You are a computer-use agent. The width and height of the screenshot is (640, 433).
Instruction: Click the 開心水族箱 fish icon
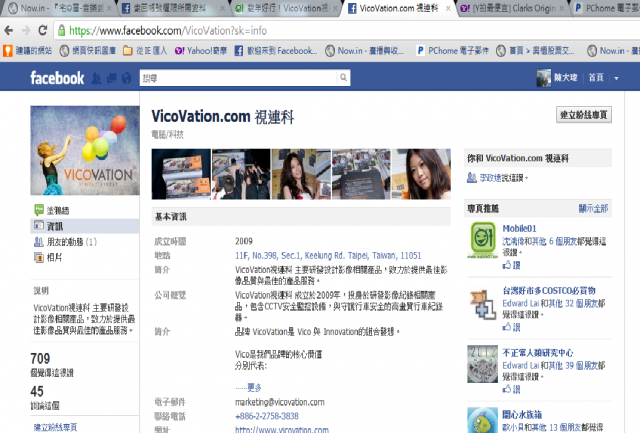482,420
